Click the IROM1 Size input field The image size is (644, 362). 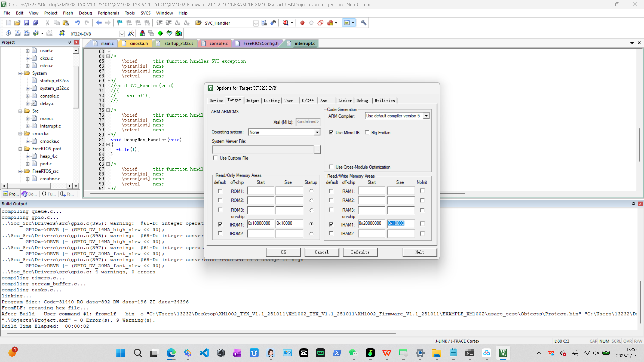(x=289, y=223)
